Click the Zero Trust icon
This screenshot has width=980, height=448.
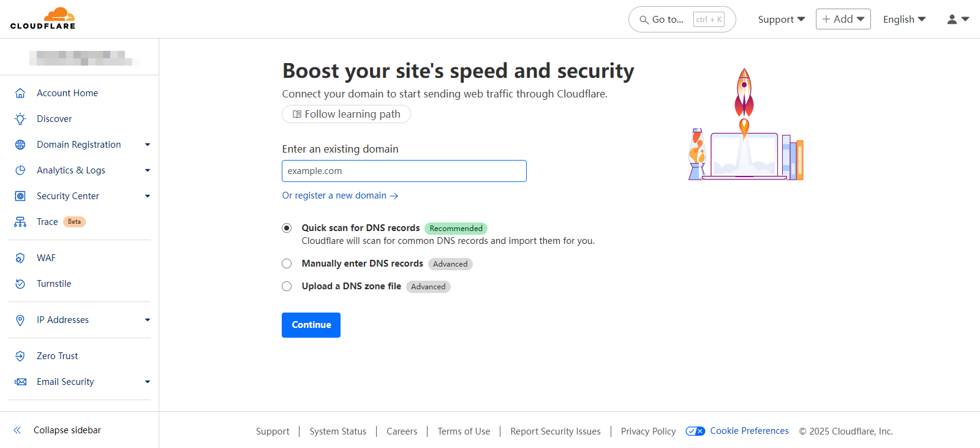[x=20, y=356]
